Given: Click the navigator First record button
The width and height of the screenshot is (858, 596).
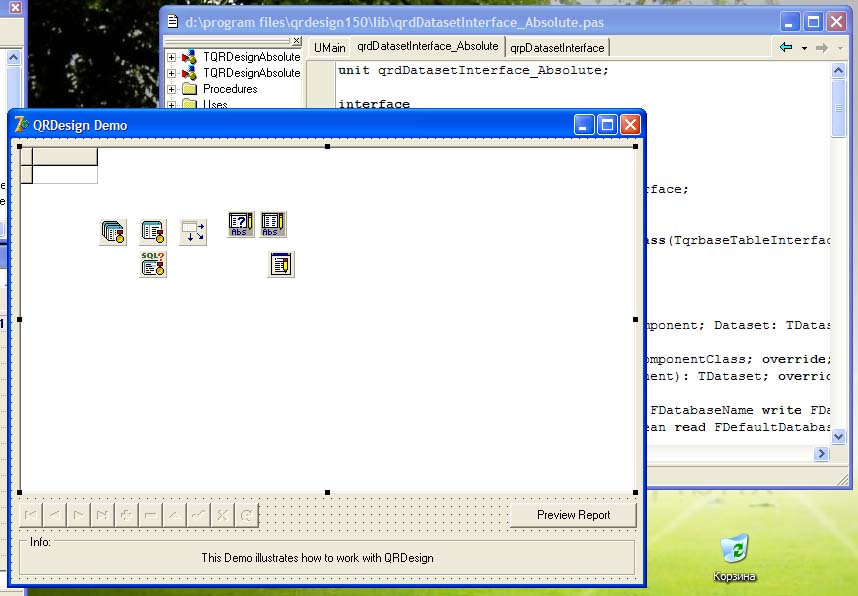Looking at the screenshot, I should click(x=31, y=515).
